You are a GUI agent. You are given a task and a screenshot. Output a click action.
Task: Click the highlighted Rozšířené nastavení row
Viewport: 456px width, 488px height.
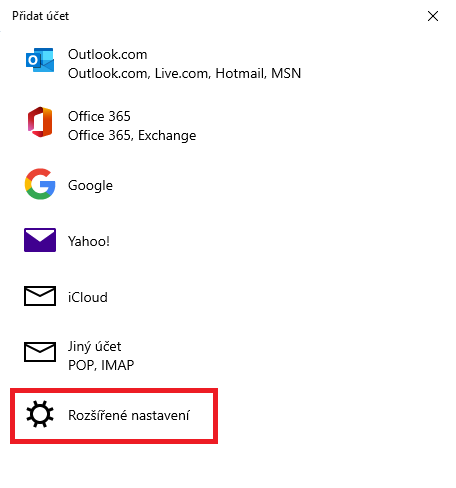click(114, 416)
